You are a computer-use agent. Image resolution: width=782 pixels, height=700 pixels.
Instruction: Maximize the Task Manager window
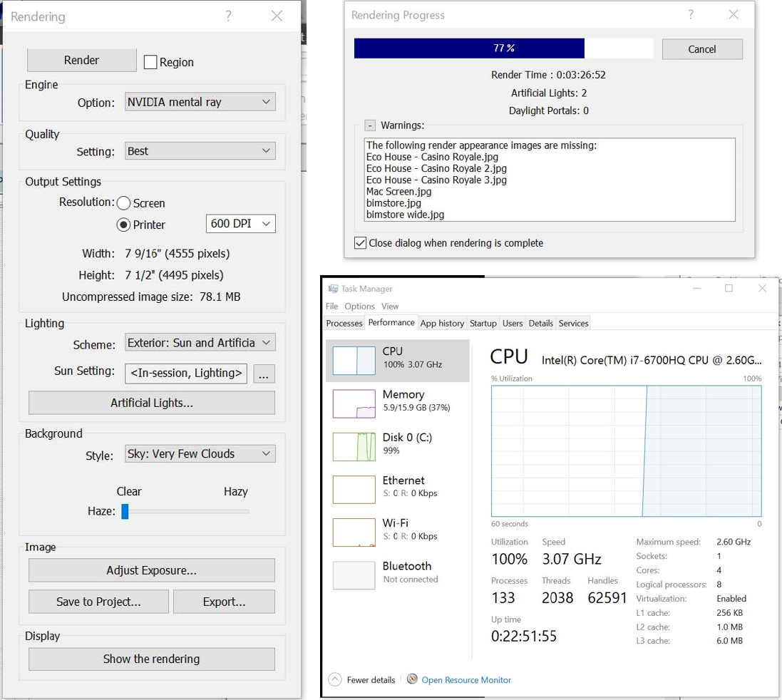click(729, 288)
